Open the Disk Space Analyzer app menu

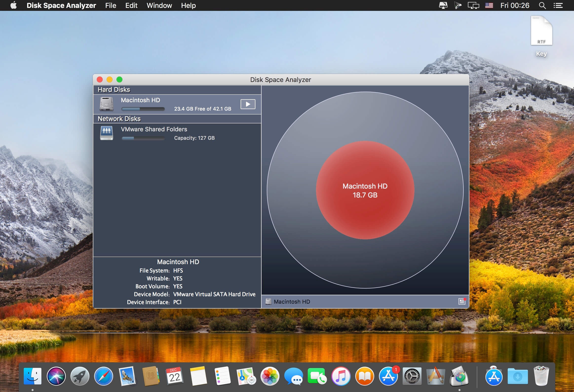[x=61, y=5]
